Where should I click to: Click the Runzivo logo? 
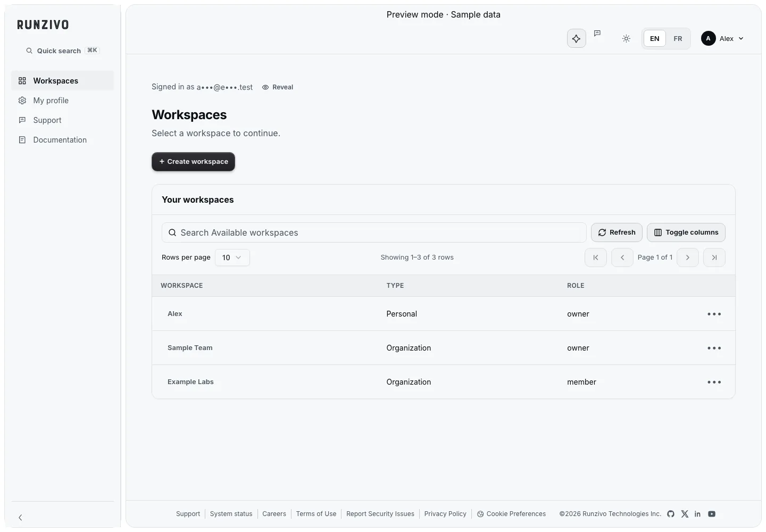pyautogui.click(x=43, y=24)
